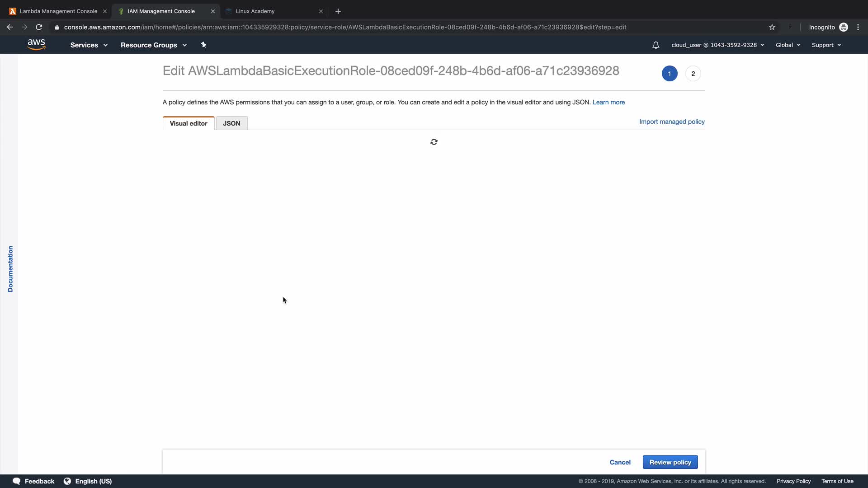Image resolution: width=868 pixels, height=488 pixels.
Task: Click the browser reload icon
Action: 39,27
